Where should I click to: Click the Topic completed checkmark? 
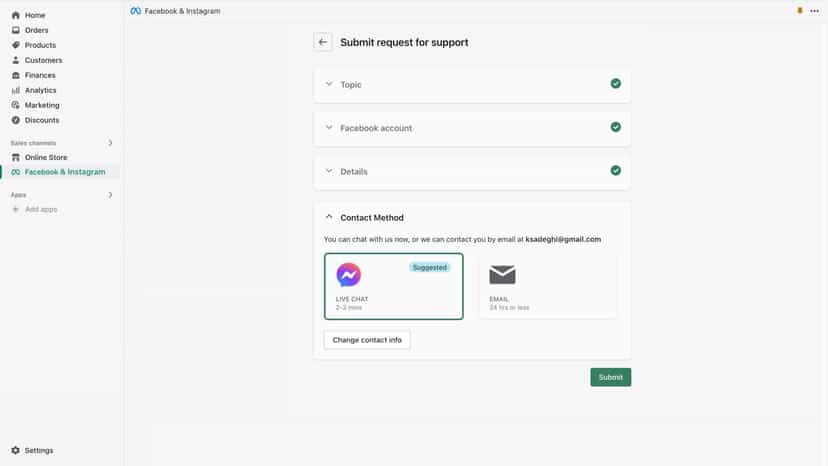coord(616,83)
